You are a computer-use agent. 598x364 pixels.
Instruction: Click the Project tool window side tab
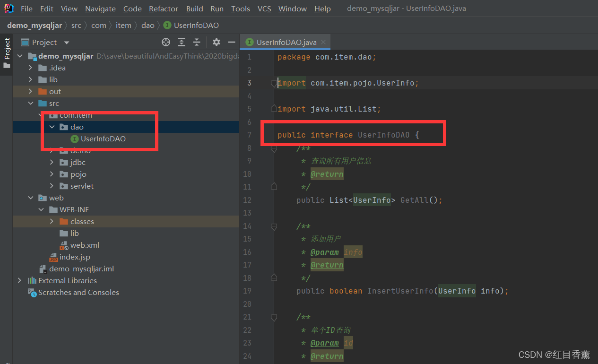pyautogui.click(x=7, y=53)
